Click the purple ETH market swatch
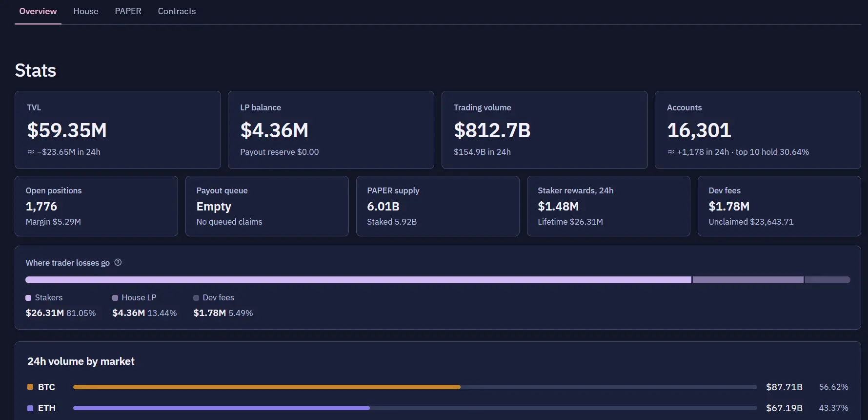868x420 pixels. point(30,408)
